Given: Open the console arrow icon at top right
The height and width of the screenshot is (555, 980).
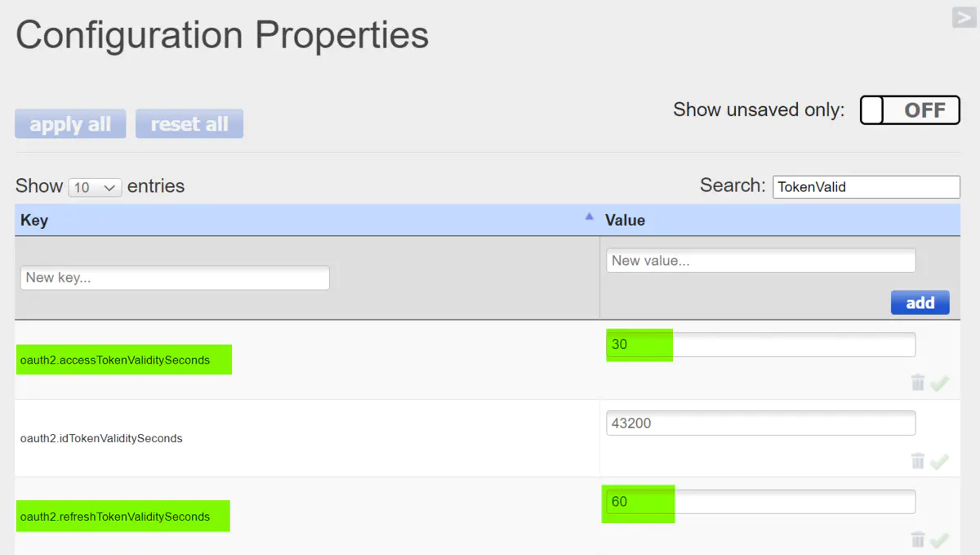Looking at the screenshot, I should 964,17.
